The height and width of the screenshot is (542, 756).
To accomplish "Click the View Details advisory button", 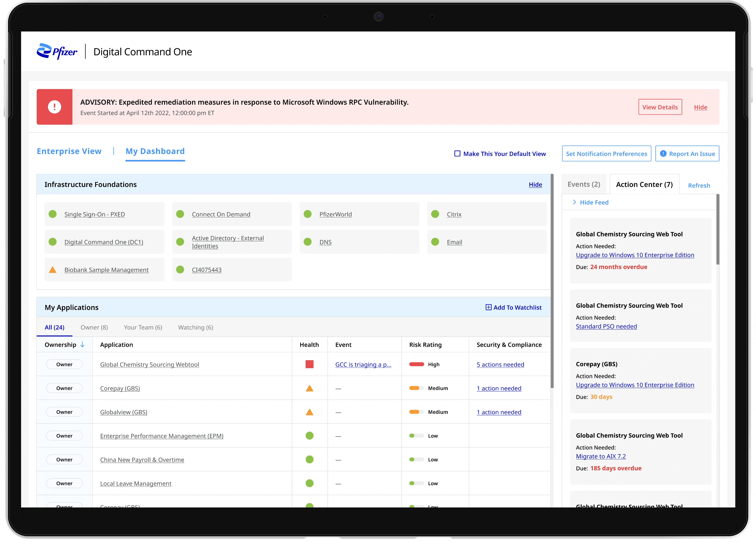I will tap(660, 107).
